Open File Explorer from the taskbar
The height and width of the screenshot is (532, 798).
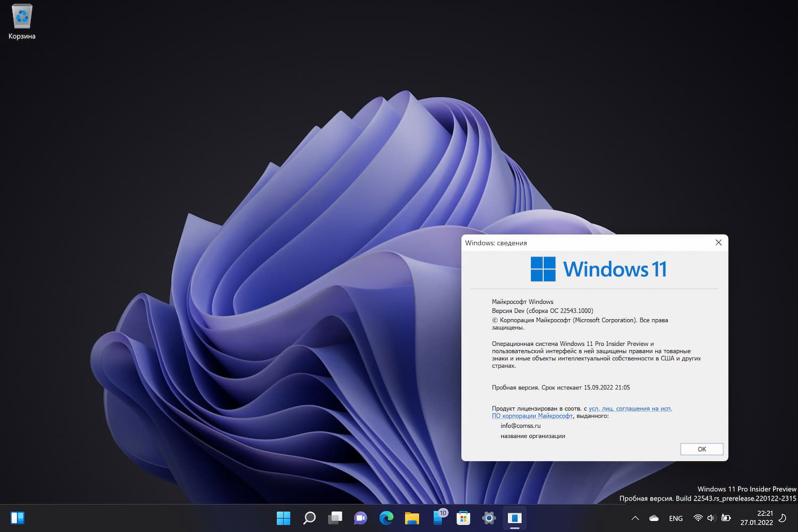[412, 518]
